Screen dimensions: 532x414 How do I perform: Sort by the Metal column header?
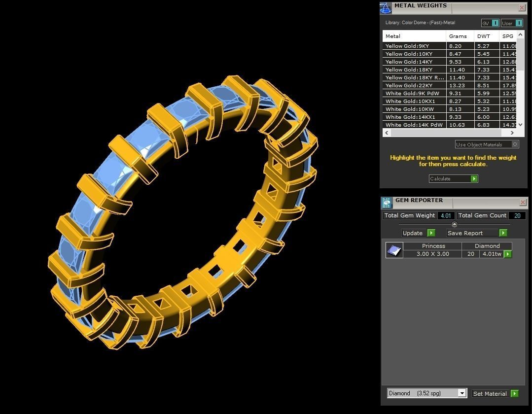[414, 36]
